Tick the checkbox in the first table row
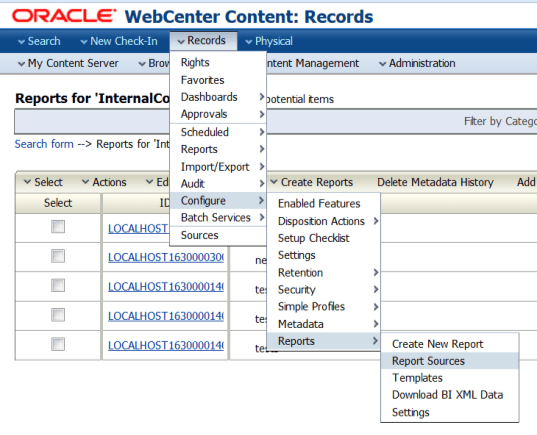Viewport: 537px width, 435px height. (58, 227)
